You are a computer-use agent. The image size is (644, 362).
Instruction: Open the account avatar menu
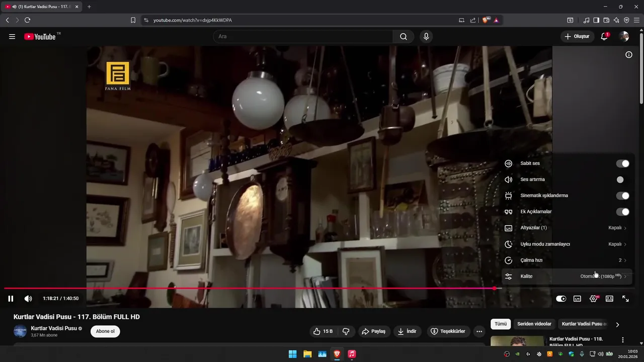coord(624,37)
